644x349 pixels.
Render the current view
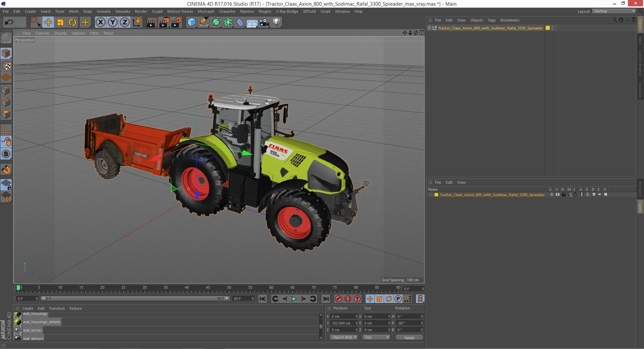pos(152,22)
